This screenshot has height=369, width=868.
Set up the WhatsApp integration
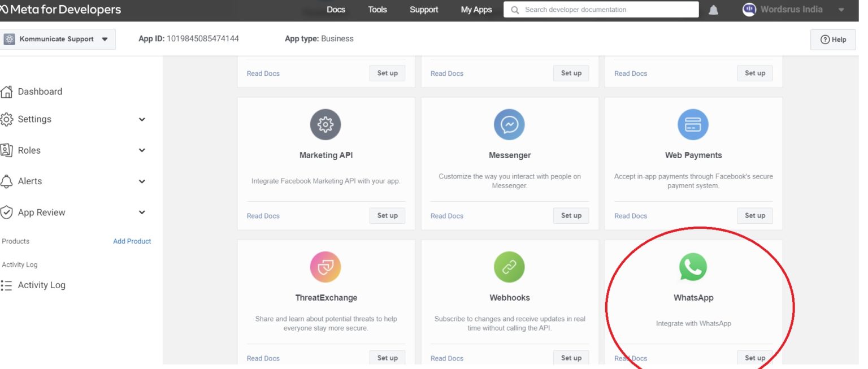(754, 357)
